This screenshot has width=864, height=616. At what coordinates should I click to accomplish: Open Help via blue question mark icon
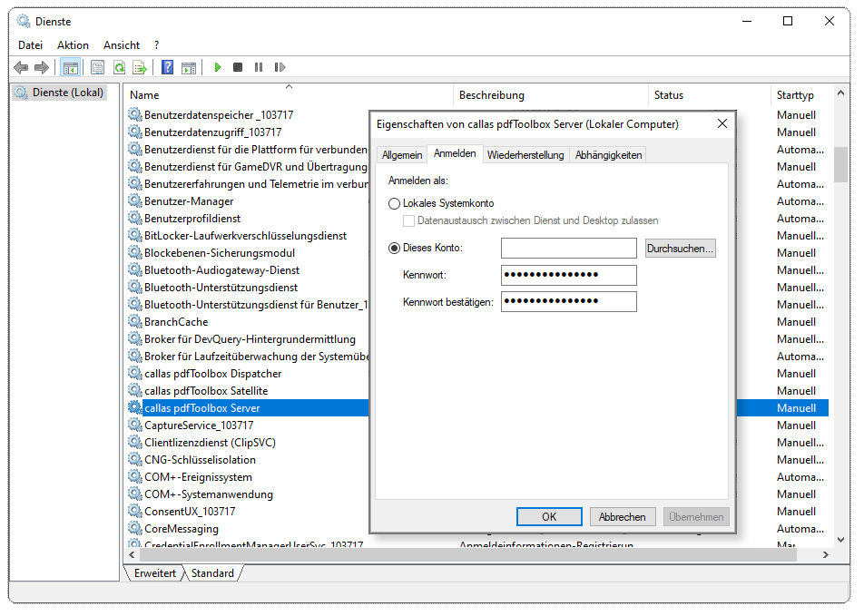pyautogui.click(x=167, y=67)
